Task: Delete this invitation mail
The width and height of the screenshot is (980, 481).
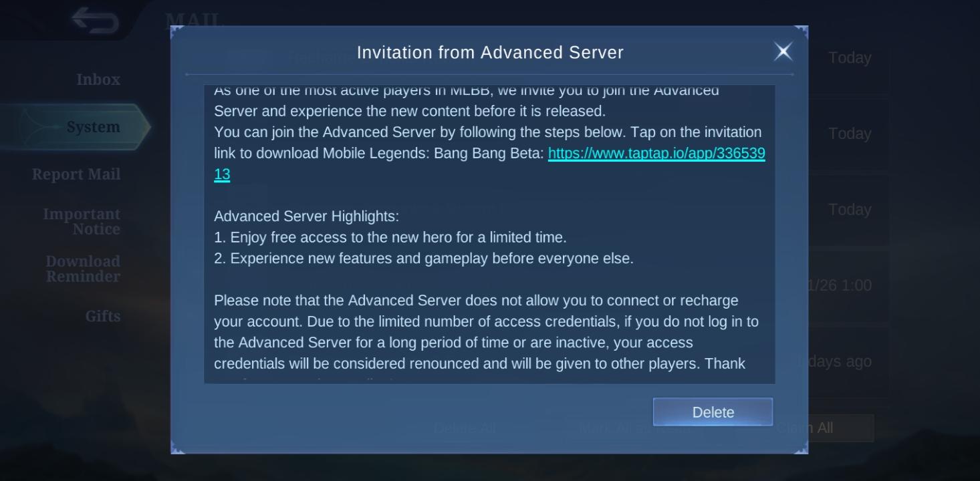Action: tap(713, 412)
